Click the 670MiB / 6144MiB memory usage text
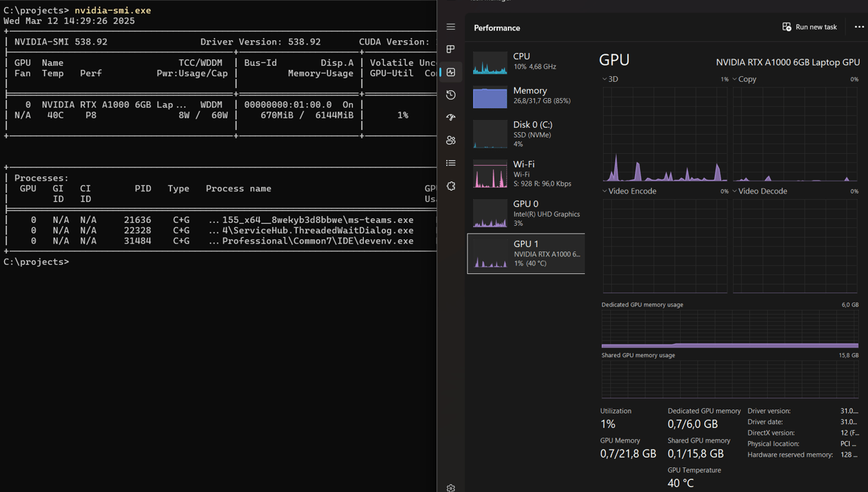The height and width of the screenshot is (492, 868). point(307,115)
